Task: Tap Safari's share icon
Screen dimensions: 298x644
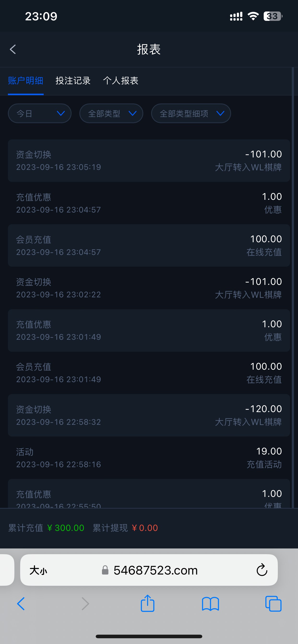Action: [148, 604]
